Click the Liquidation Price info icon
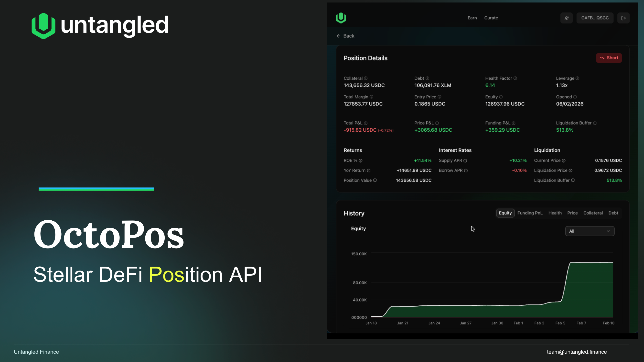 point(570,170)
